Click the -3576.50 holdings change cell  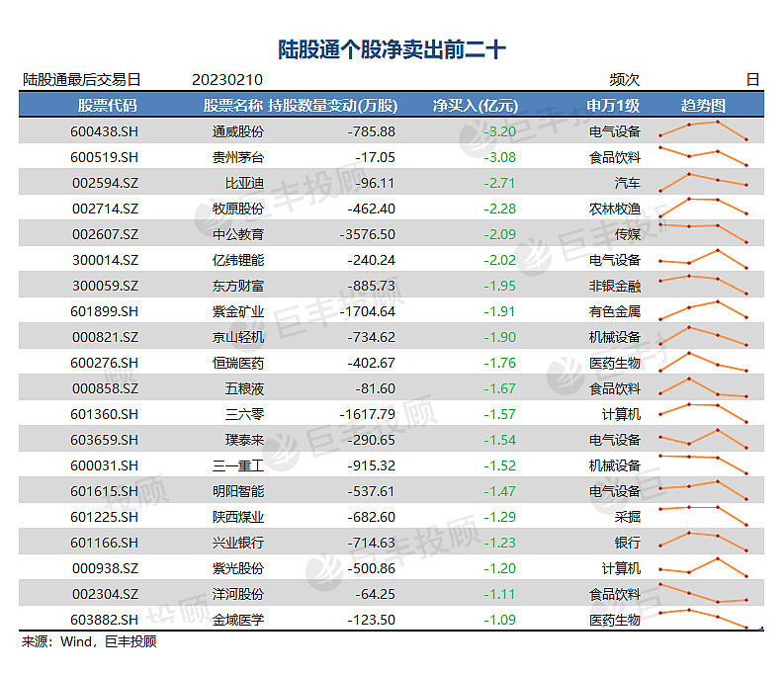pos(368,234)
